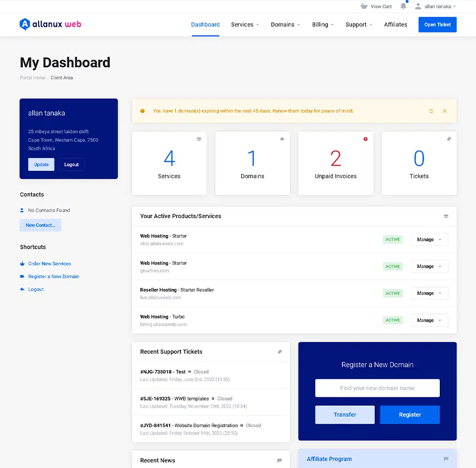Expand the Billing menu
Screen dimensions: 476x468
[x=322, y=24]
